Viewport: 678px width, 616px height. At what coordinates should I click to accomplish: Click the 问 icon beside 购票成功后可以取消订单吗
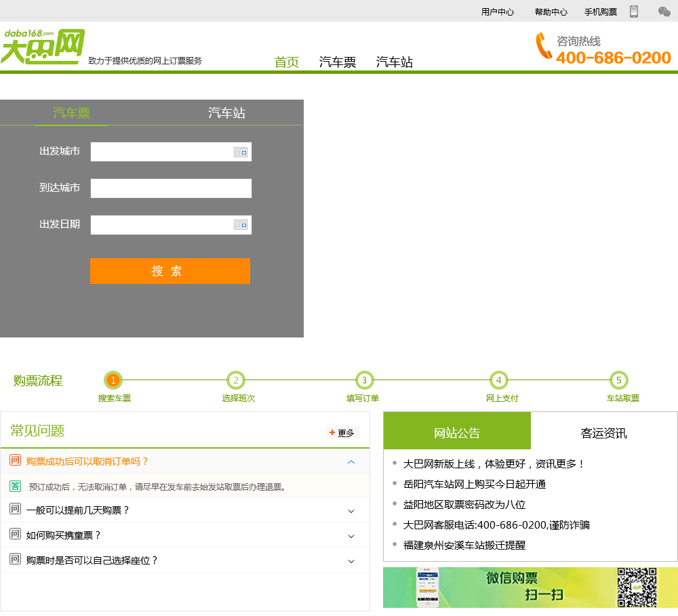tap(15, 460)
